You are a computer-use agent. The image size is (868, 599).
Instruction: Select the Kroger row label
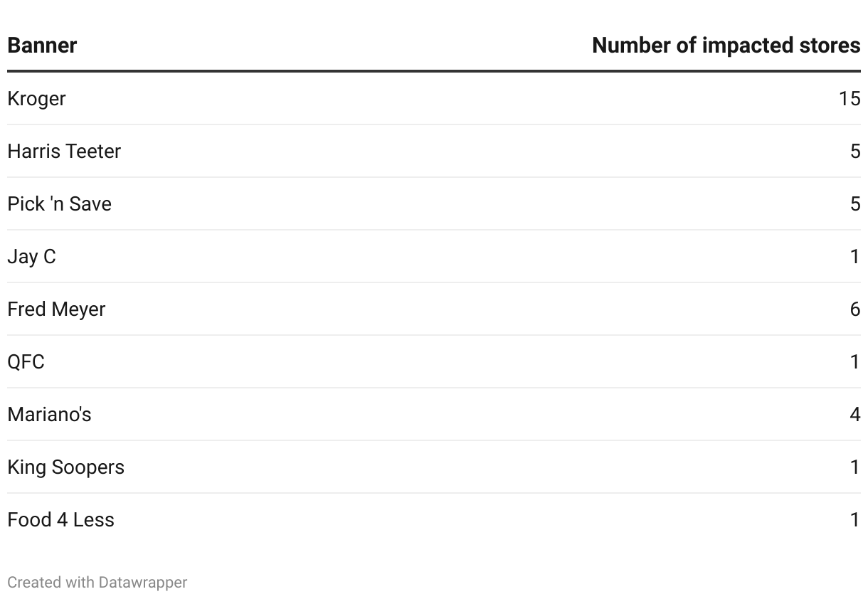tap(36, 98)
